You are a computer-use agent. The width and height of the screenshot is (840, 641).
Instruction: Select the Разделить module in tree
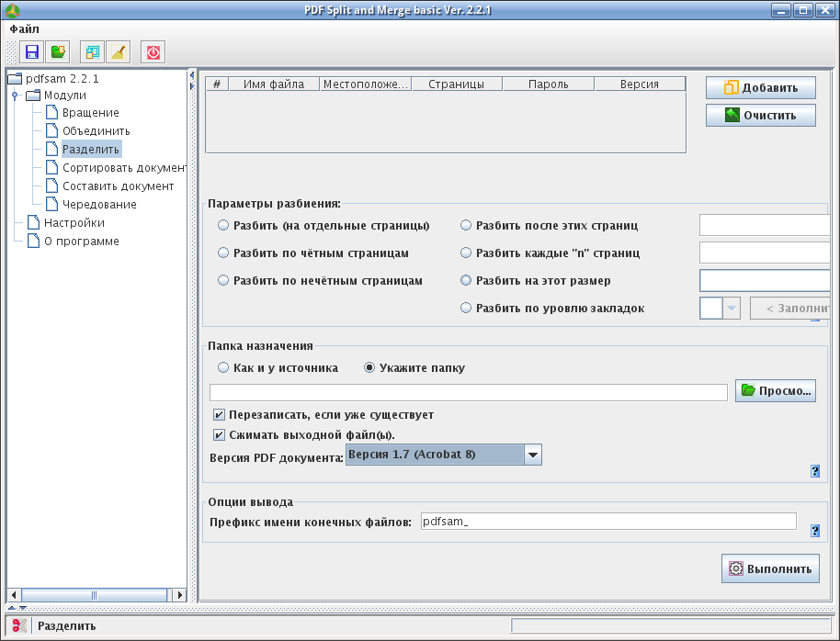coord(91,149)
